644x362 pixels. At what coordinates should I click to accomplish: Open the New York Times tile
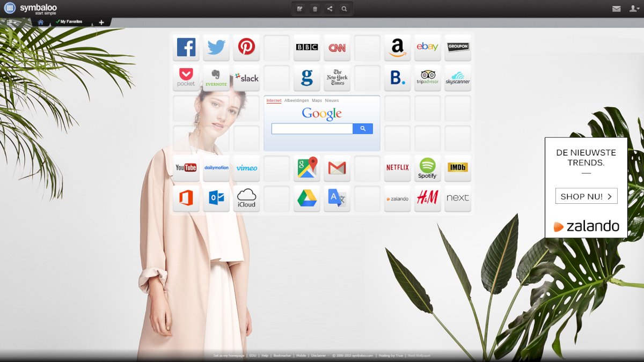(337, 78)
